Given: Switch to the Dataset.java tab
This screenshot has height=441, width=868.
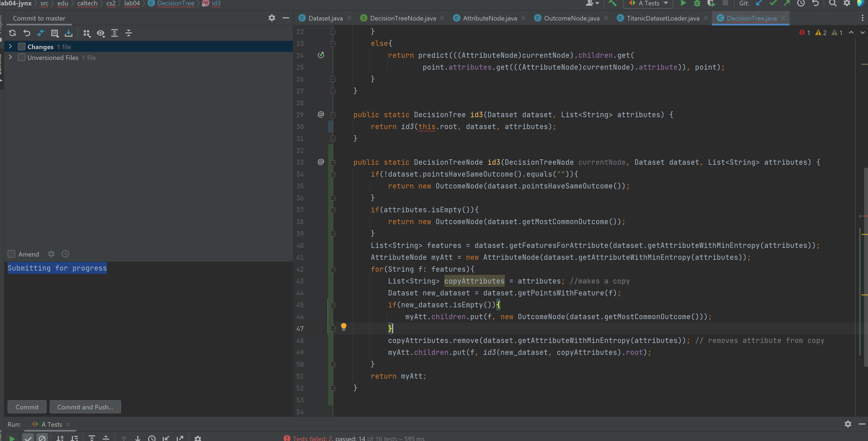Looking at the screenshot, I should tap(325, 18).
